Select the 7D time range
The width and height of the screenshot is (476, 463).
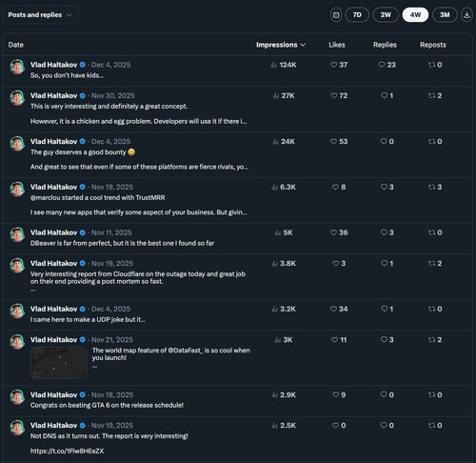click(x=357, y=15)
